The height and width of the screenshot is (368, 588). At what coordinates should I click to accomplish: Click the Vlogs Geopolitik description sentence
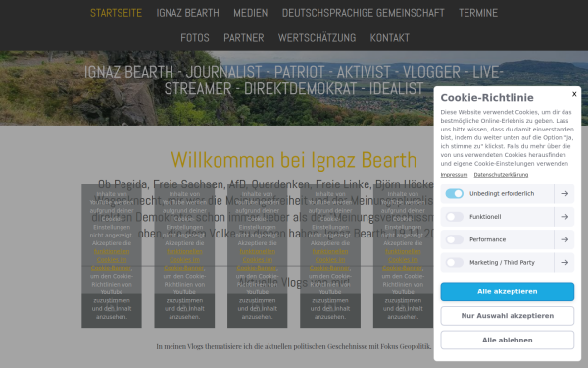pos(294,346)
